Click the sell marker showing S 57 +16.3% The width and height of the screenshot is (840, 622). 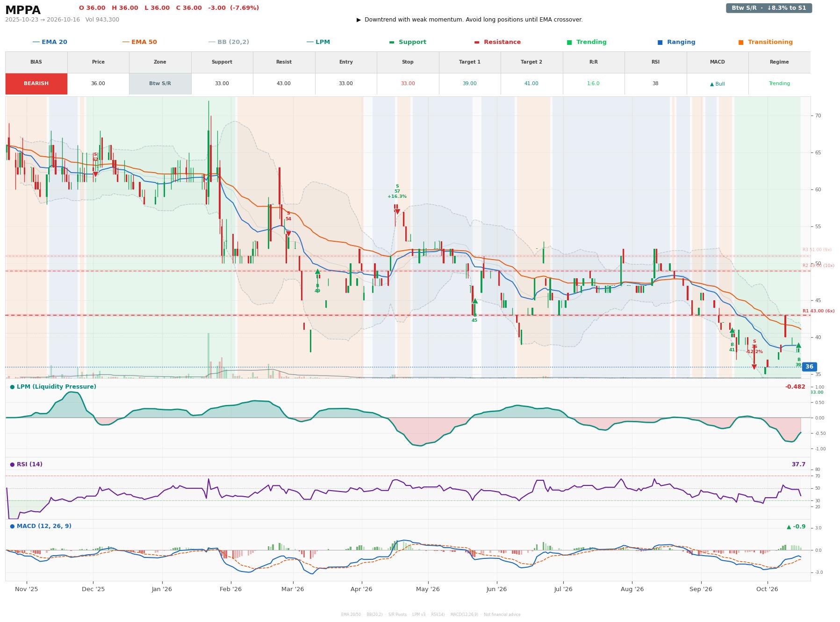[x=397, y=211]
